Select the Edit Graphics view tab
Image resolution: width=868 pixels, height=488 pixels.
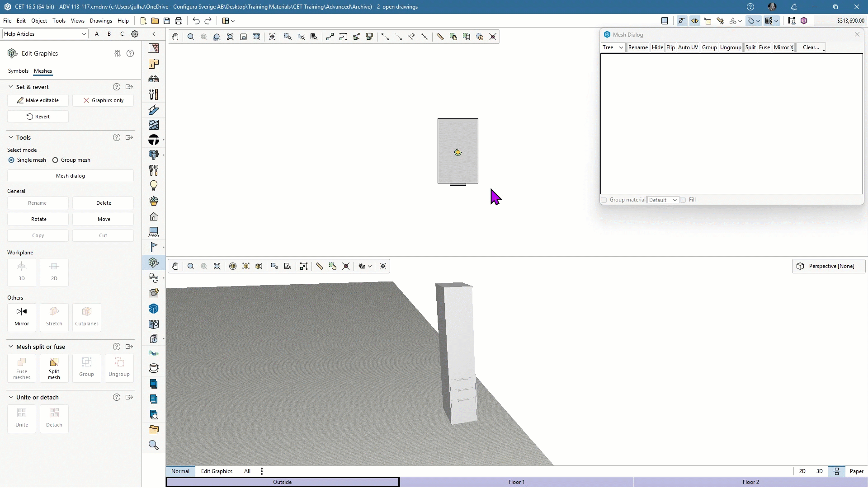[217, 471]
